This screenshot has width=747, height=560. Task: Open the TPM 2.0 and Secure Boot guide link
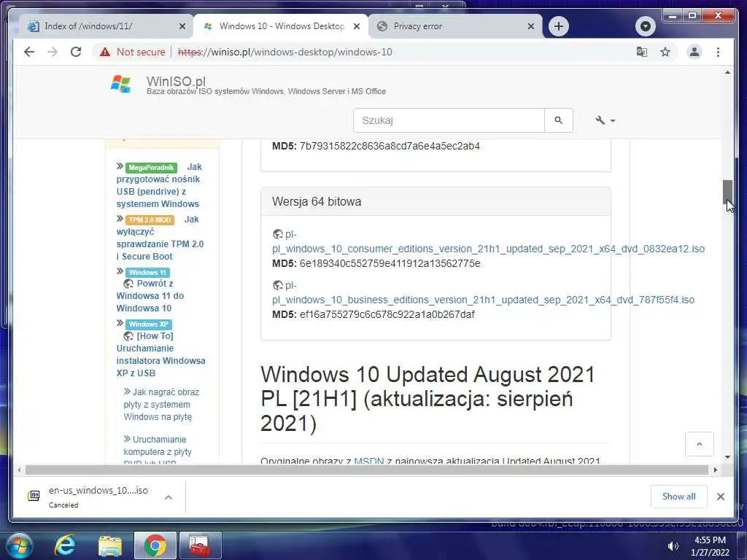point(160,244)
